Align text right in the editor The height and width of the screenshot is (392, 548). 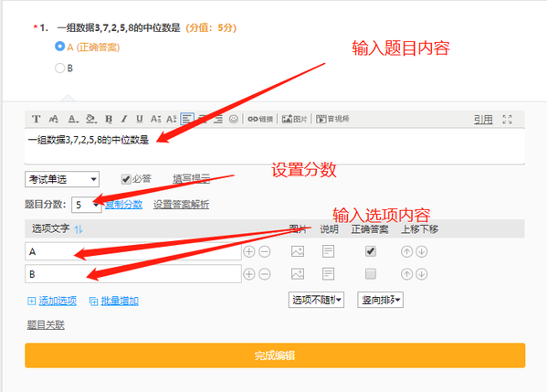[x=218, y=119]
